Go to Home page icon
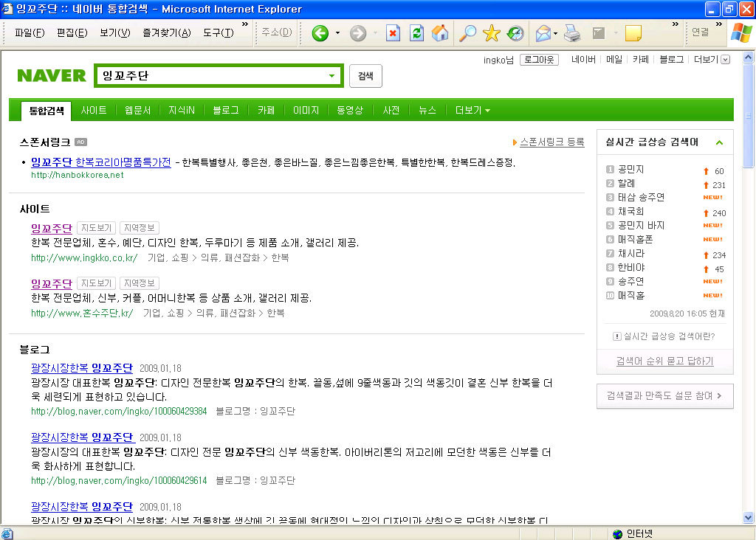The height and width of the screenshot is (540, 756). 440,33
